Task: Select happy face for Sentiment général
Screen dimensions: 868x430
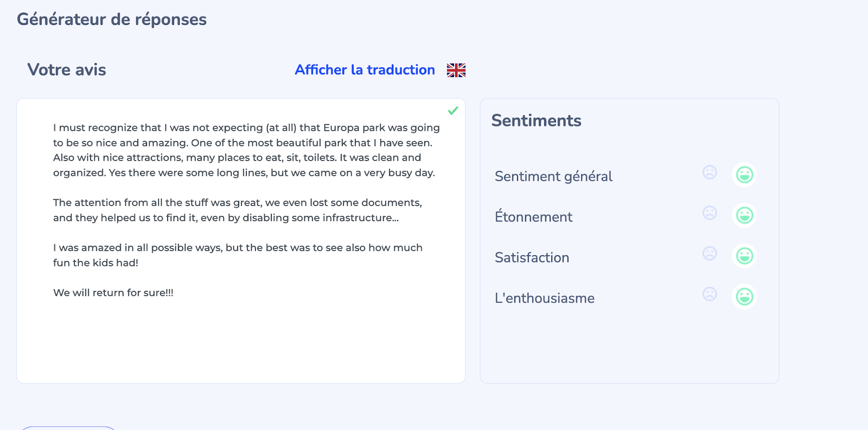Action: [x=744, y=175]
